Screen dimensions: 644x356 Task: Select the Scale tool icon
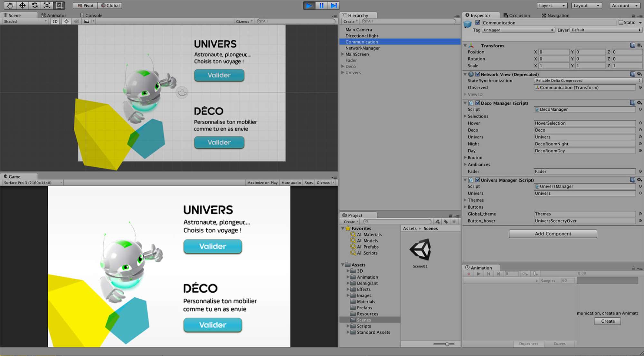(47, 5)
